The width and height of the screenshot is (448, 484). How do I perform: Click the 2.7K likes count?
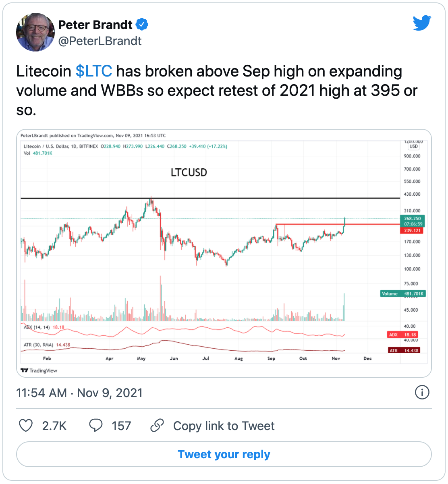(x=54, y=426)
